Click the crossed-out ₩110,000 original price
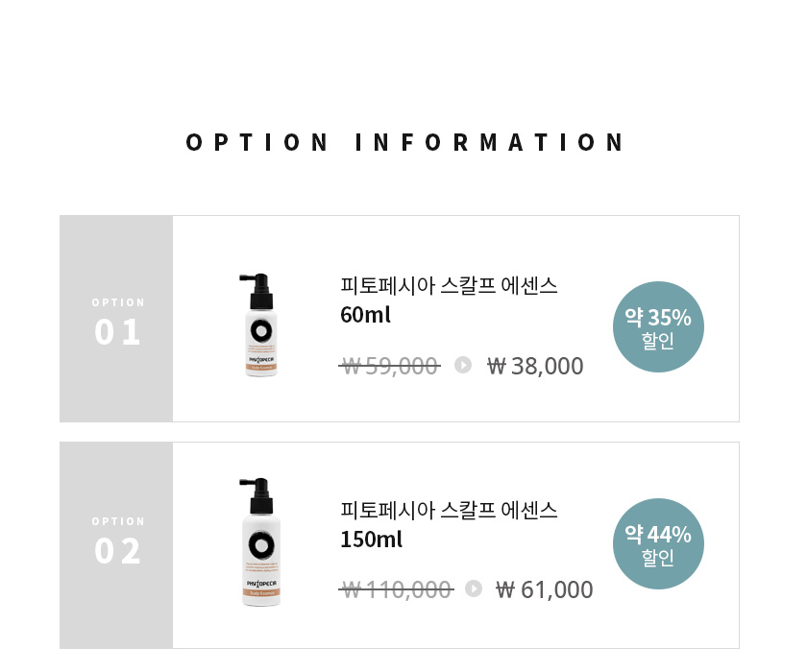Image resolution: width=807 pixels, height=672 pixels. coord(396,589)
